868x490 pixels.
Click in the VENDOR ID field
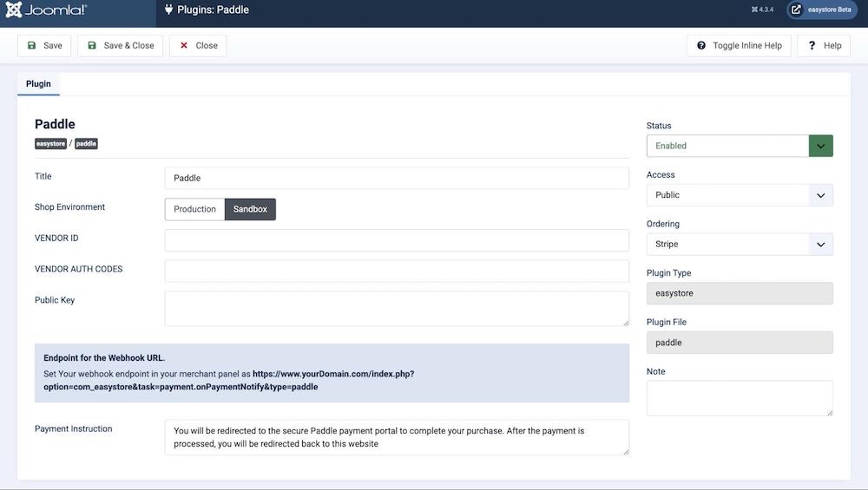click(x=396, y=240)
